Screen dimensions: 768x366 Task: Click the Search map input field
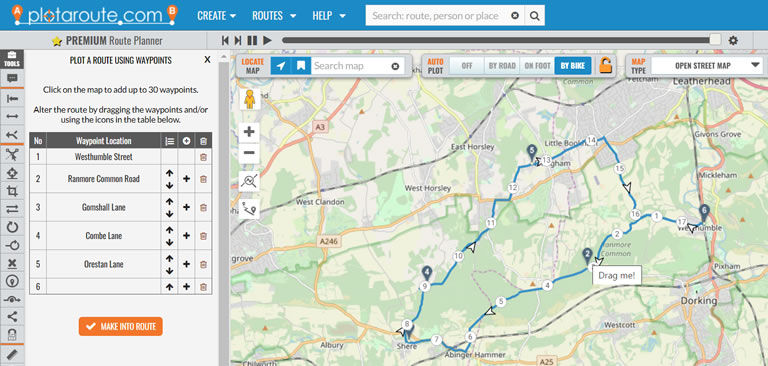[351, 66]
